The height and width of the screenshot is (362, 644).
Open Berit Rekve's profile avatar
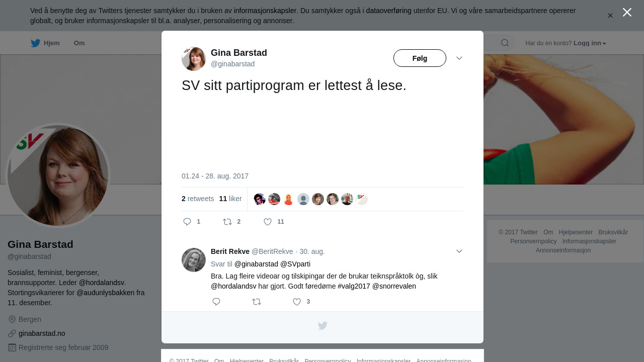pyautogui.click(x=194, y=260)
